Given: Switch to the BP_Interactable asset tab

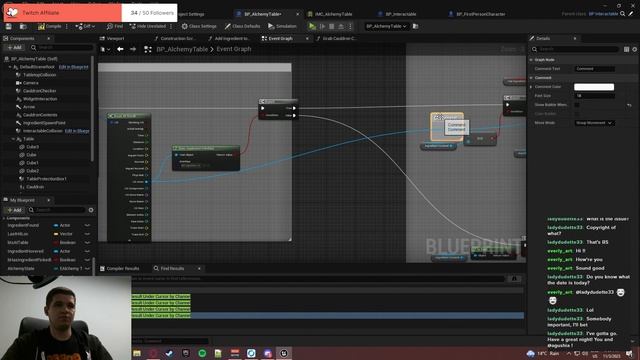Looking at the screenshot, I should tap(401, 14).
